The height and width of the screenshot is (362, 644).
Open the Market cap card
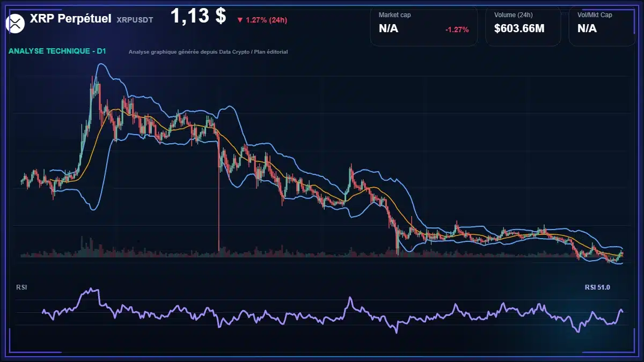[424, 26]
